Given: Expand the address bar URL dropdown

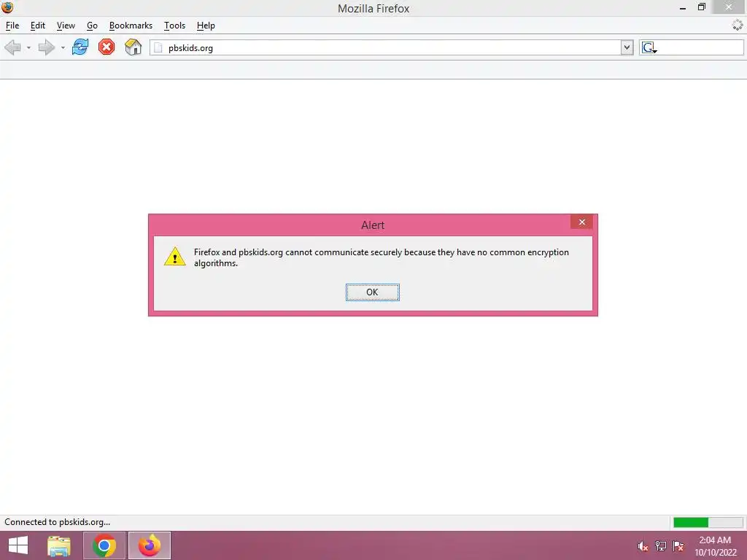Looking at the screenshot, I should (627, 47).
